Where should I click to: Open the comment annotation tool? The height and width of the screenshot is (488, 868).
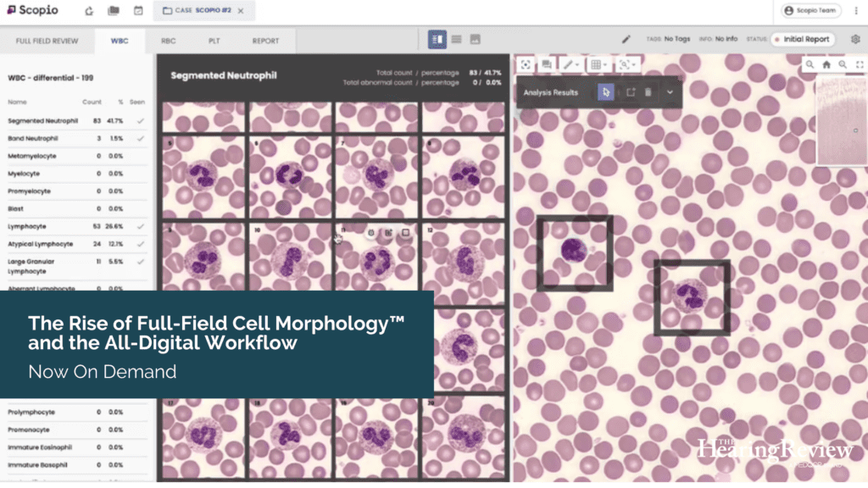click(547, 64)
